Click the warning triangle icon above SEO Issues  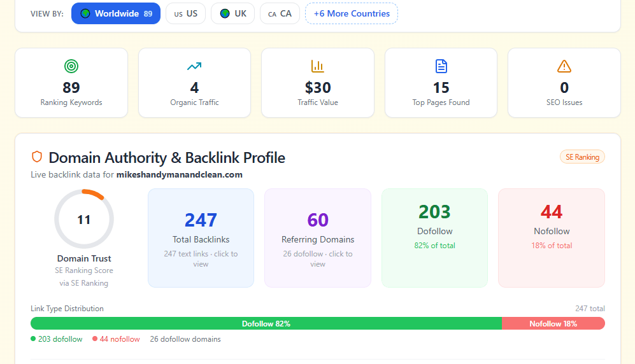(x=564, y=66)
